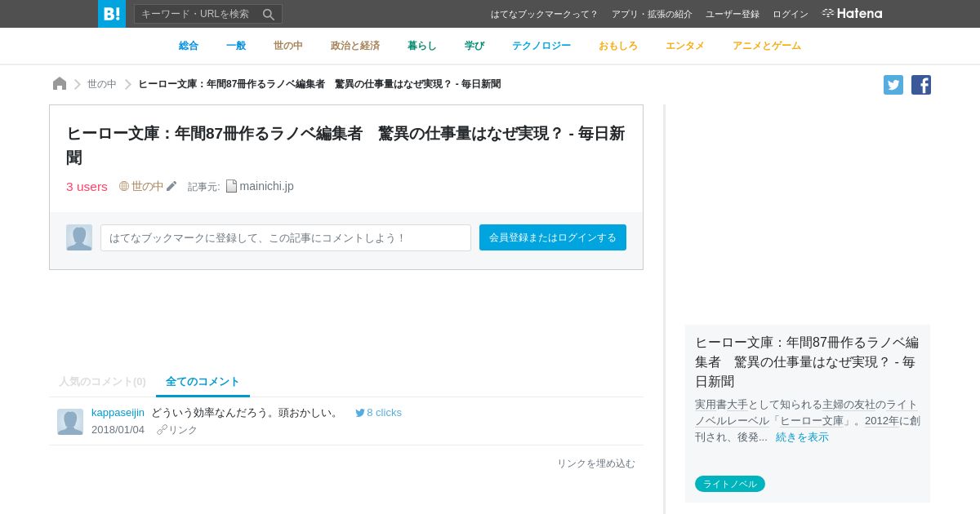Open kappaseijin's avatar image

[x=70, y=422]
